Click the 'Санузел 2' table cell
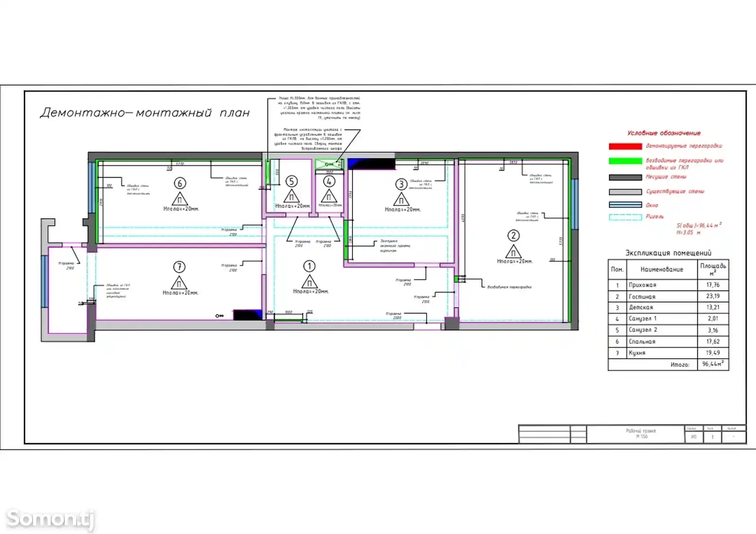 click(662, 330)
